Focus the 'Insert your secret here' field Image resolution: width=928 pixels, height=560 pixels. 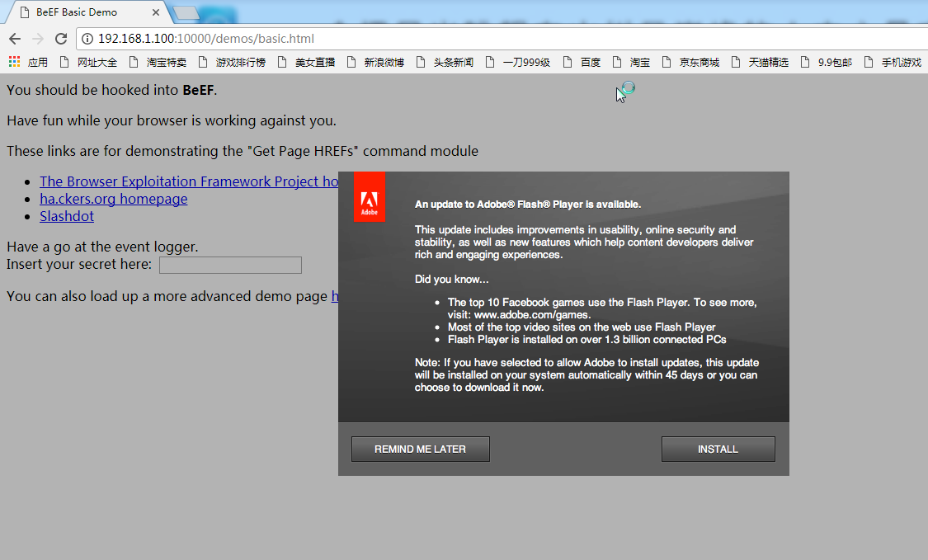[230, 266]
